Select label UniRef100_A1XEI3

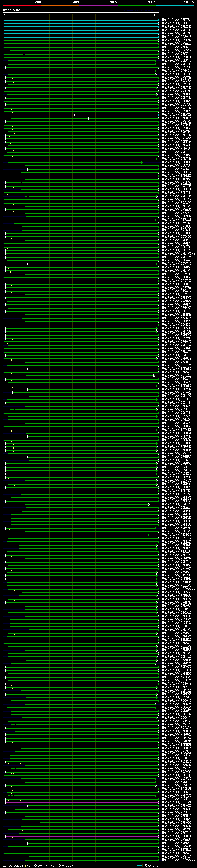177,467
